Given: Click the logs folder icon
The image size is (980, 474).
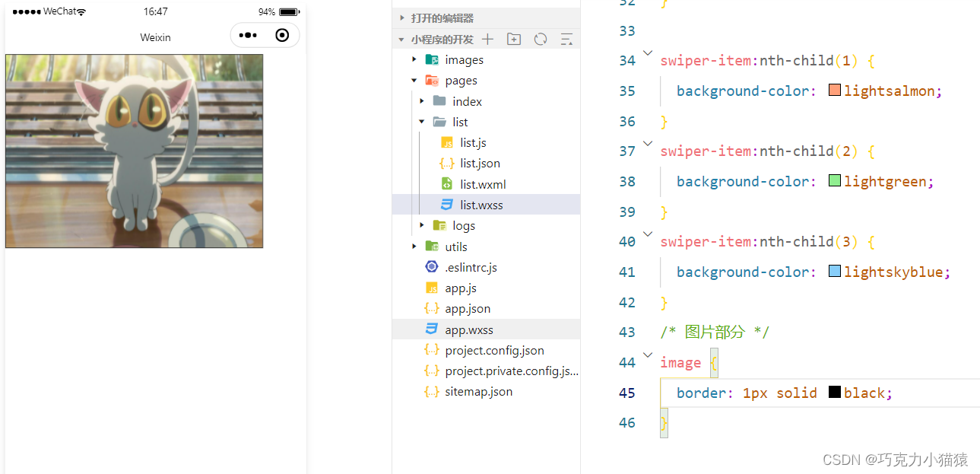Looking at the screenshot, I should pyautogui.click(x=439, y=225).
